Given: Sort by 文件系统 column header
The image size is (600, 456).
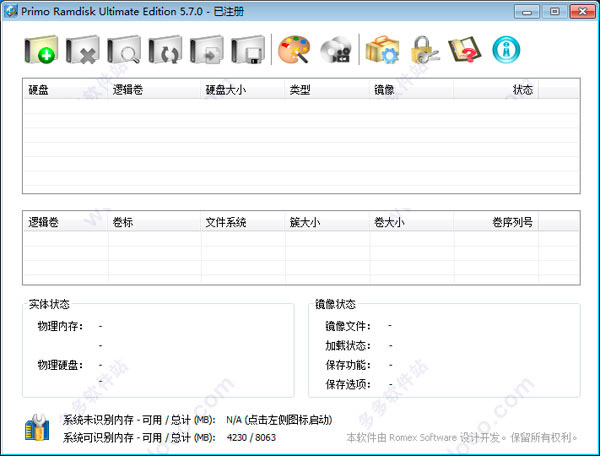Looking at the screenshot, I should pyautogui.click(x=243, y=222).
